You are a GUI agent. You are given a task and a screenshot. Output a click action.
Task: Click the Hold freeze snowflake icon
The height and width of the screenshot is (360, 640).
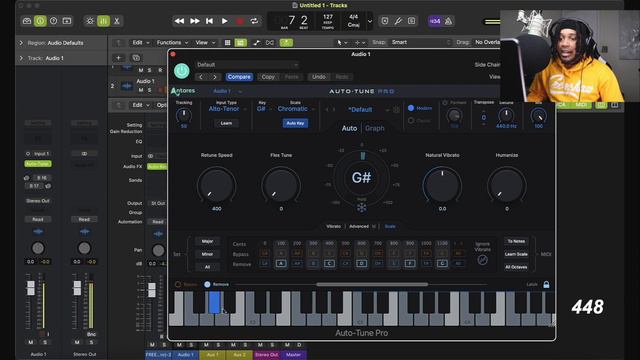[361, 208]
